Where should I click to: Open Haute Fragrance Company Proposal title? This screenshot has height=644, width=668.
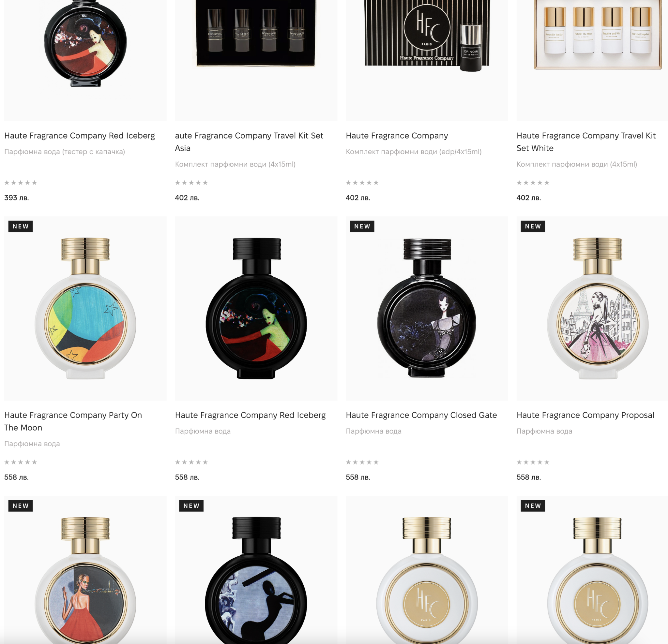pyautogui.click(x=585, y=415)
